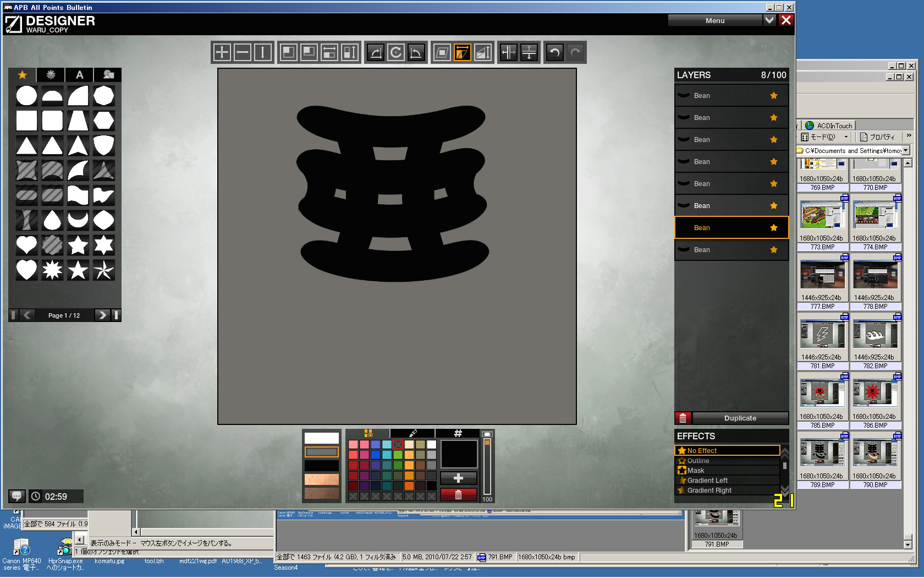Go to the next shapes page
Image resolution: width=924 pixels, height=578 pixels.
click(102, 315)
